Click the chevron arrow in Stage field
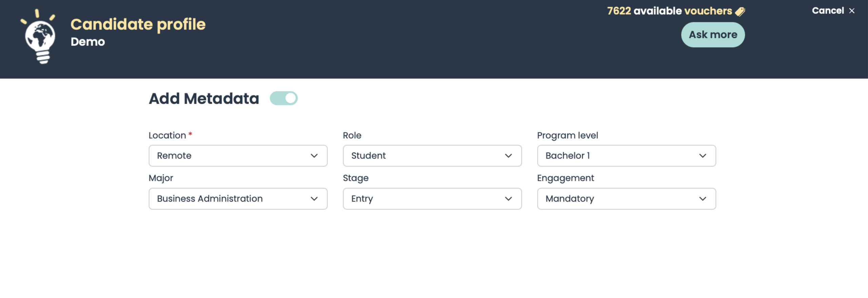 508,199
